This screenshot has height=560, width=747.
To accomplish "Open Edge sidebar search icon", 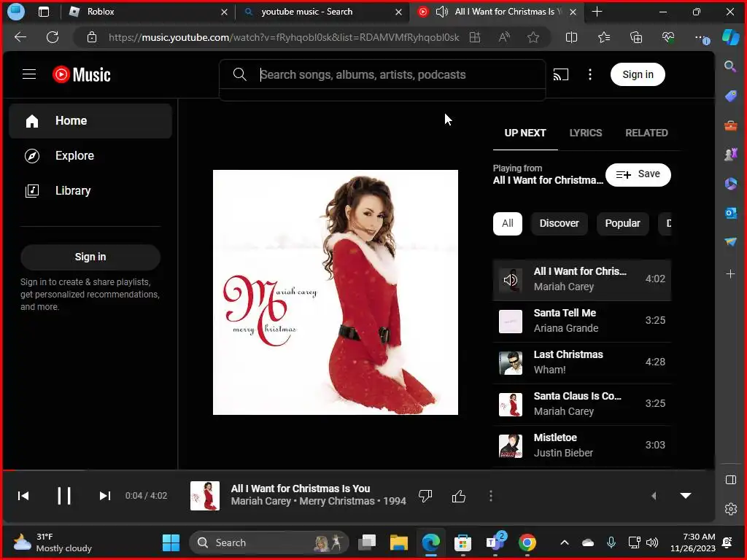I will pos(729,66).
